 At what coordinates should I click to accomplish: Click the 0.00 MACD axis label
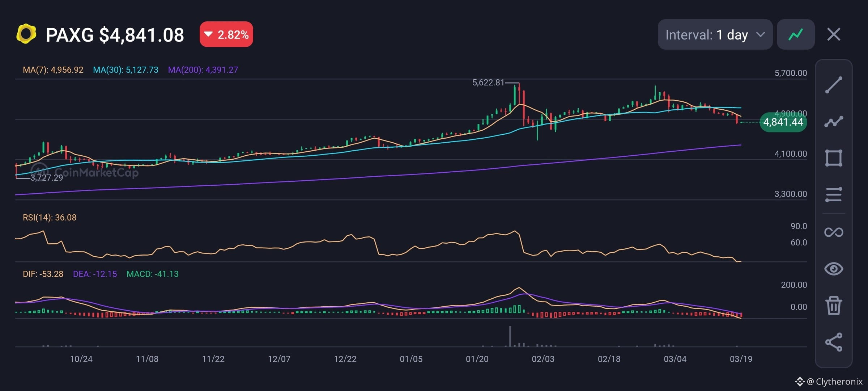799,307
